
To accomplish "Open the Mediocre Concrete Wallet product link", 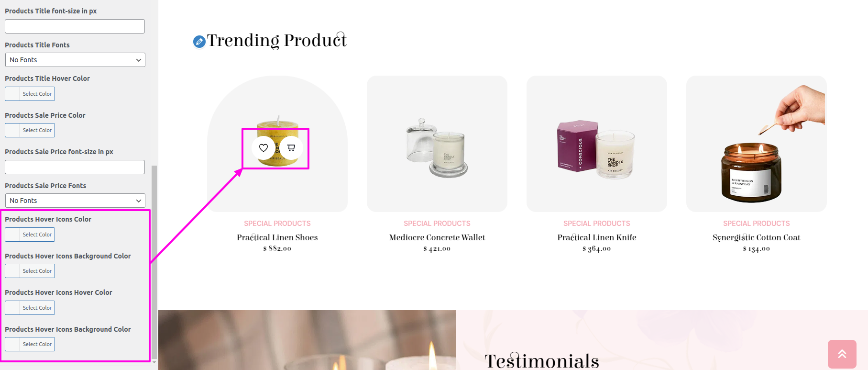I will coord(437,237).
